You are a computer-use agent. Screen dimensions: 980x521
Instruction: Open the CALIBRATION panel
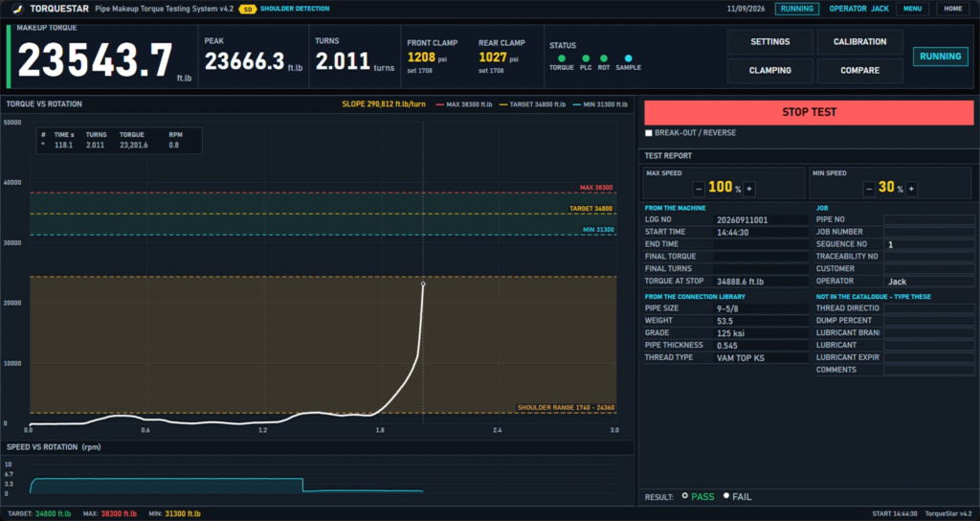coord(860,42)
